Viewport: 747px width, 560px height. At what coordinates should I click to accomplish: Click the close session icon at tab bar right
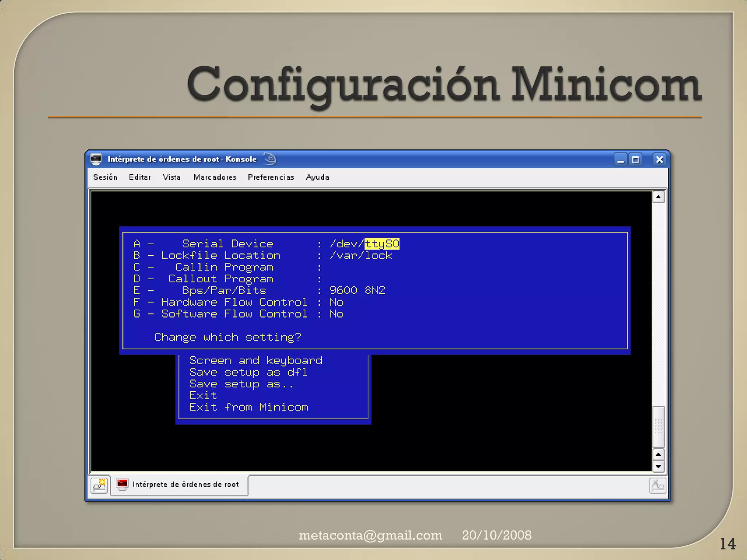658,486
